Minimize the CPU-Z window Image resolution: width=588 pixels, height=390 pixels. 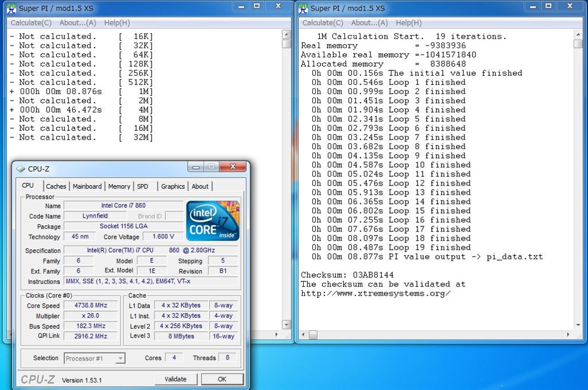tap(196, 167)
